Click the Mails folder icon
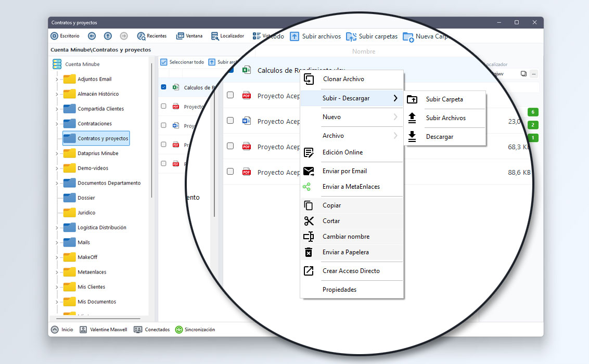This screenshot has height=364, width=589. tap(70, 242)
